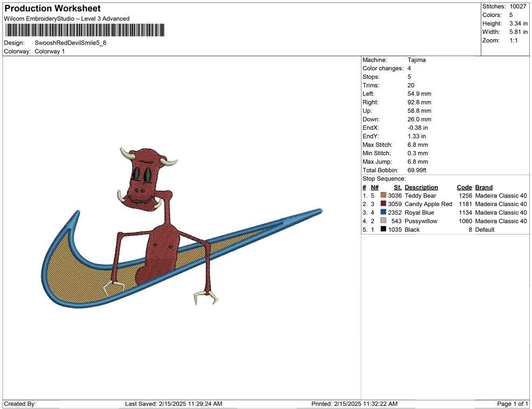The image size is (532, 409).
Task: Click 'Wilcom EmbroideryStudio – Level 3 Advanced' text
Action: [x=67, y=19]
